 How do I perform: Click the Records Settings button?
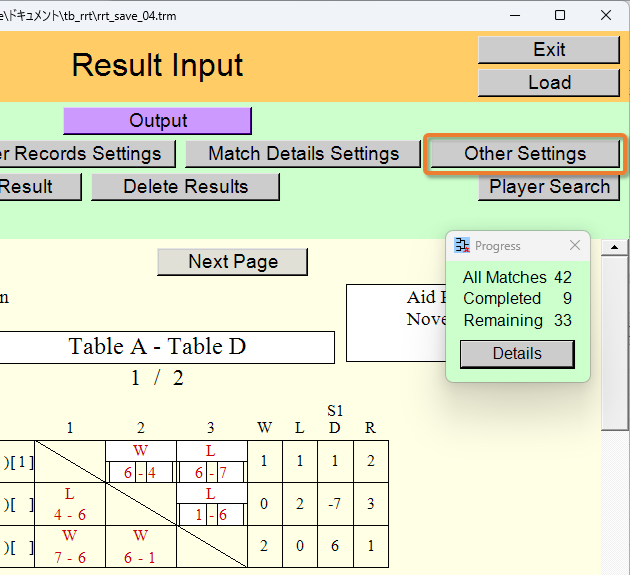pyautogui.click(x=87, y=154)
